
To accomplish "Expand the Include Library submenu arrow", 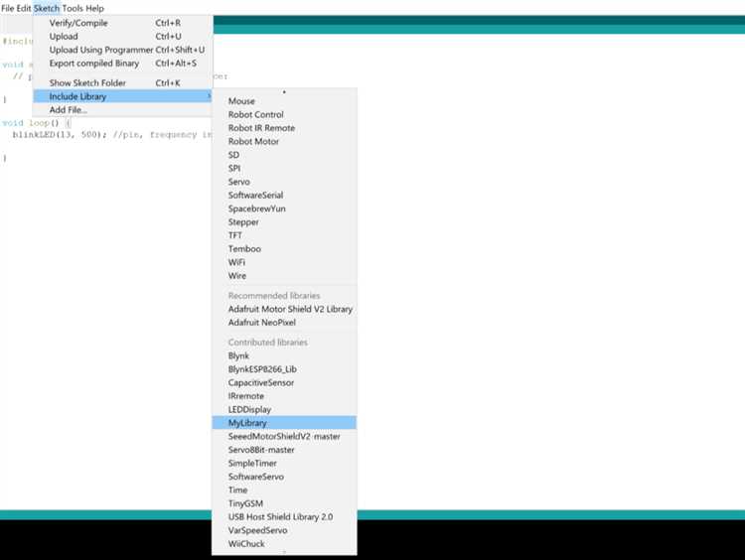I will [x=208, y=96].
